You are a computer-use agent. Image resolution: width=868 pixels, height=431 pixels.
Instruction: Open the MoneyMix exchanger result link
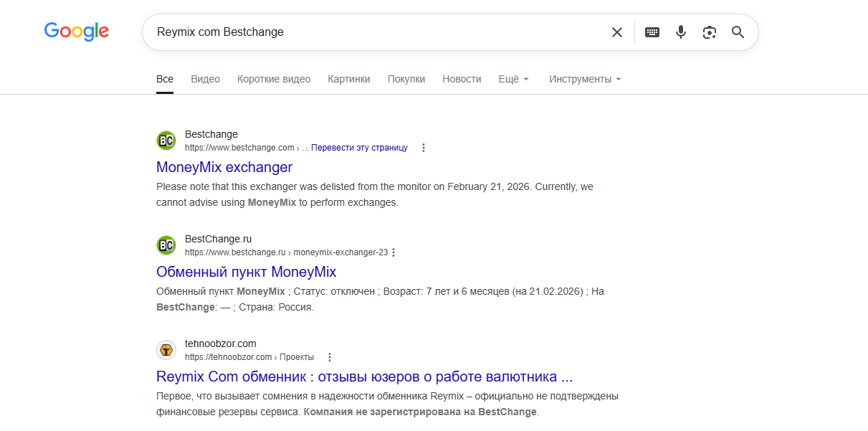pyautogui.click(x=224, y=167)
